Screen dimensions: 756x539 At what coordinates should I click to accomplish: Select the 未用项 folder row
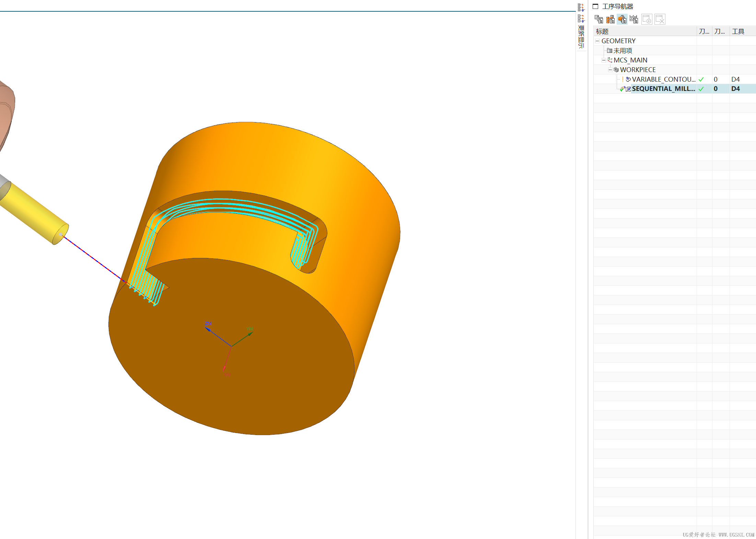pos(675,50)
